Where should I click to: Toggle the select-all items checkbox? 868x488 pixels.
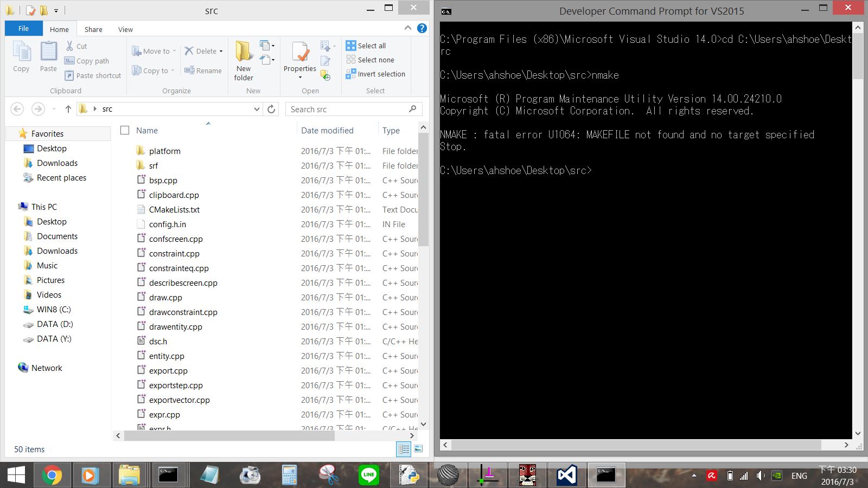pos(125,130)
